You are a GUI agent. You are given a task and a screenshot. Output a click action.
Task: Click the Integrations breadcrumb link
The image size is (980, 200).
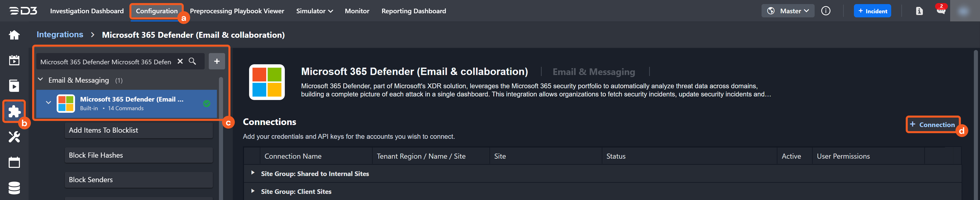tap(60, 35)
